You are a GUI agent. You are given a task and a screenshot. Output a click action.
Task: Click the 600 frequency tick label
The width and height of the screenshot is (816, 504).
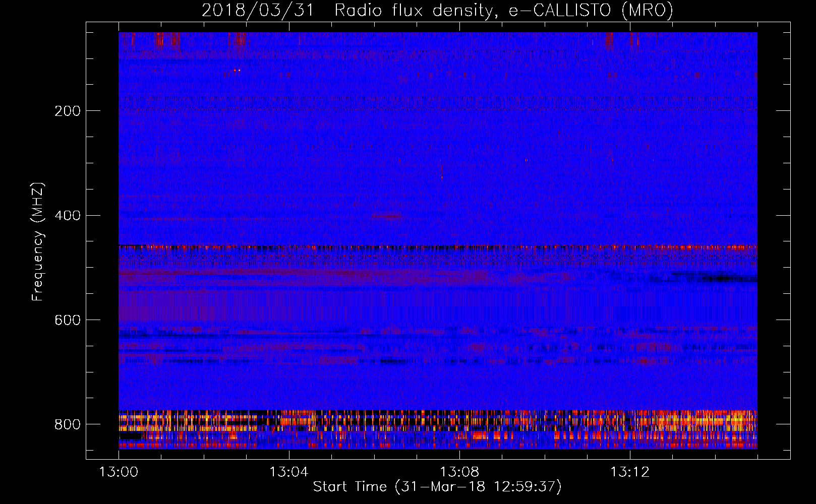point(67,321)
